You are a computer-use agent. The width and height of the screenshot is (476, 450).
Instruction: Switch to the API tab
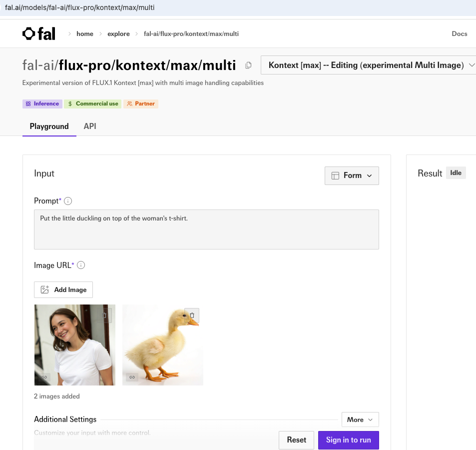click(x=90, y=126)
